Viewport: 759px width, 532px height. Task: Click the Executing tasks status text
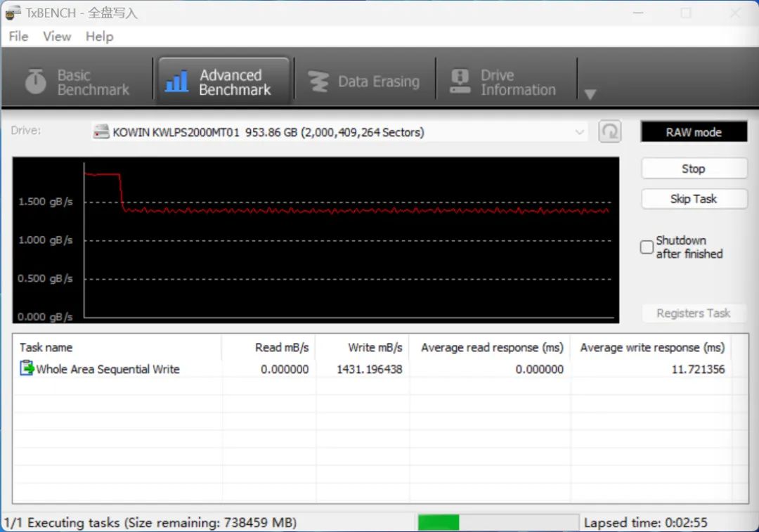click(150, 523)
